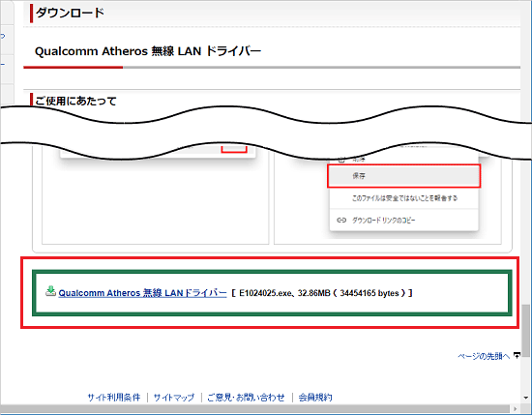
Task: Click the 'ダウンロード' page heading
Action: [x=70, y=13]
